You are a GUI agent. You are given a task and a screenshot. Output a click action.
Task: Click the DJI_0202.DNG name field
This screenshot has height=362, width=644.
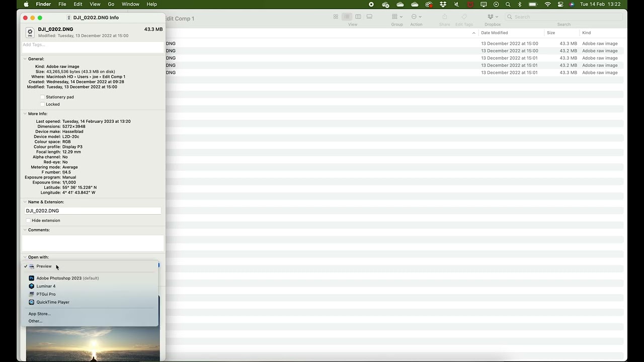point(93,211)
